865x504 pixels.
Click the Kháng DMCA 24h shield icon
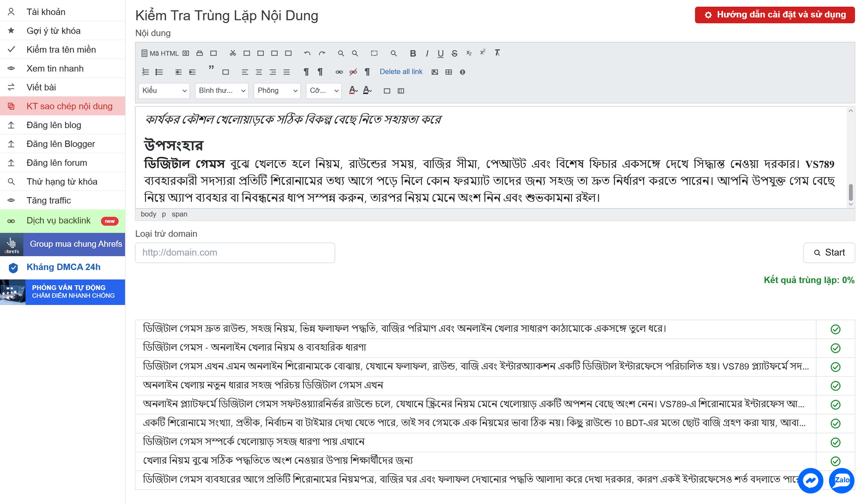click(x=13, y=268)
